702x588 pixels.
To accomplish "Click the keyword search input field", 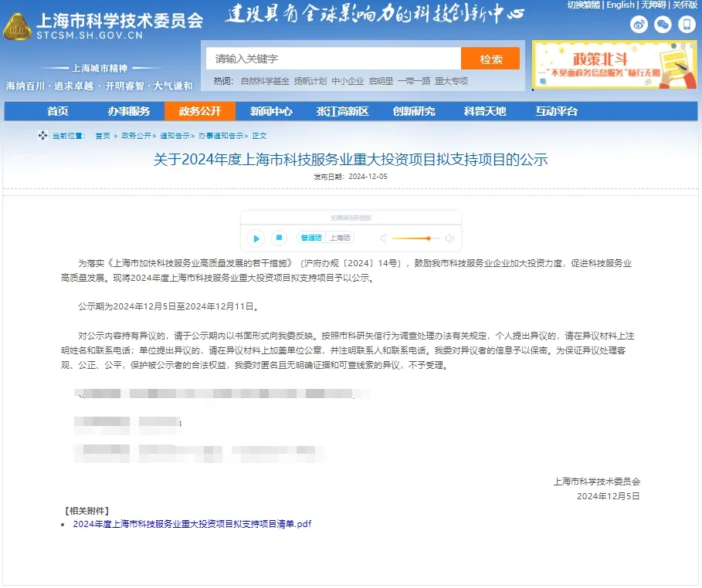I will point(333,59).
